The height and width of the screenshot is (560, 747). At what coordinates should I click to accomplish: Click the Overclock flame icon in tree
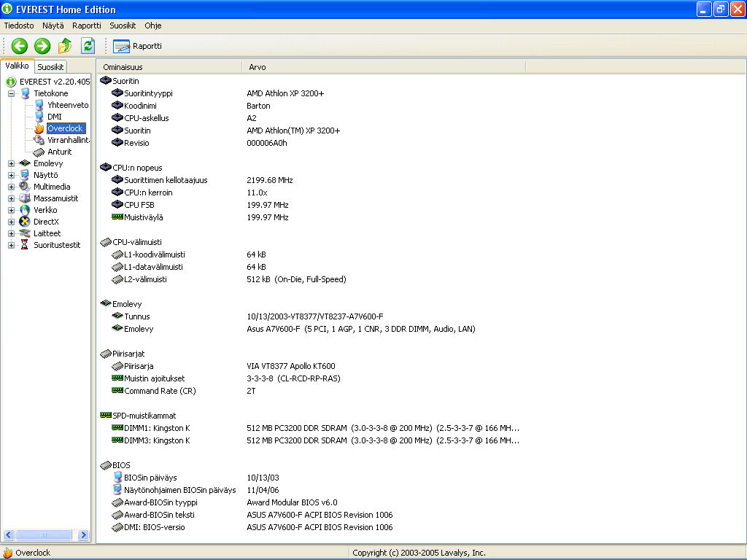[x=39, y=128]
